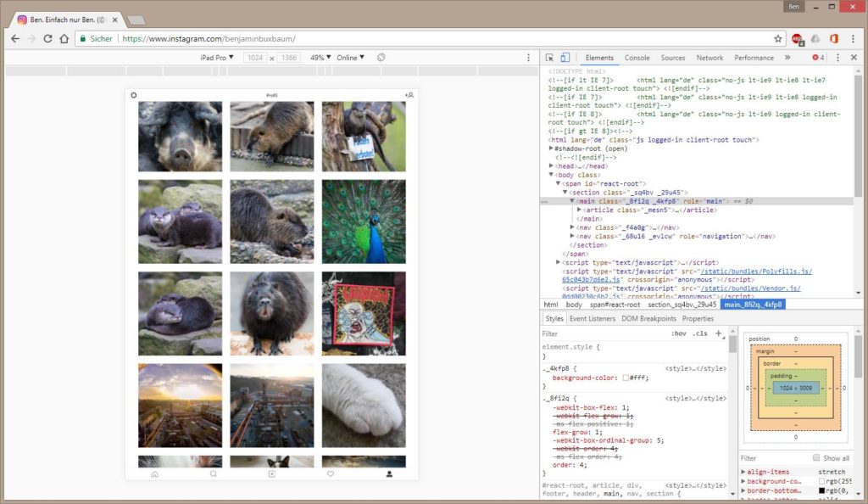This screenshot has width=868, height=504.
Task: Click the discover people icon on the profile header
Action: click(409, 95)
